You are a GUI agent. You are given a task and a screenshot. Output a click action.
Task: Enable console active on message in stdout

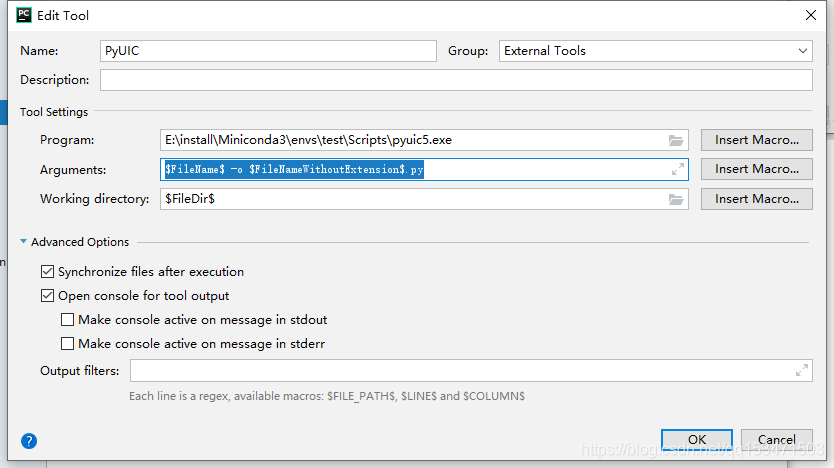tap(67, 320)
